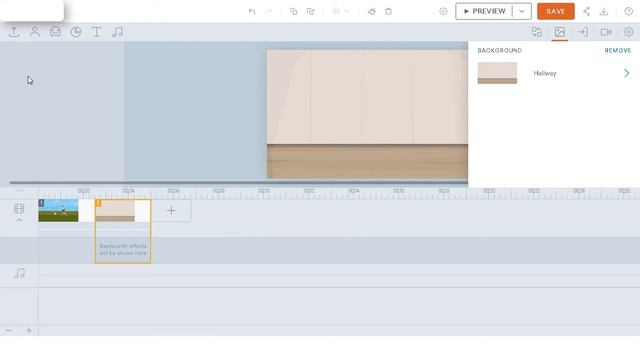Click the Paste icon in top toolbar
Image resolution: width=640 pixels, height=360 pixels.
[x=311, y=11]
